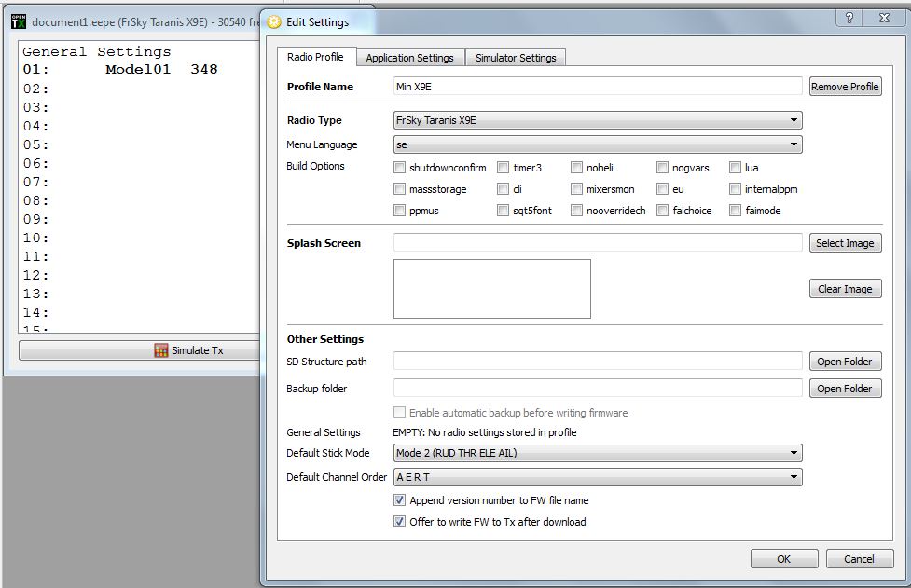Select Model01 entry in model list

[137, 70]
